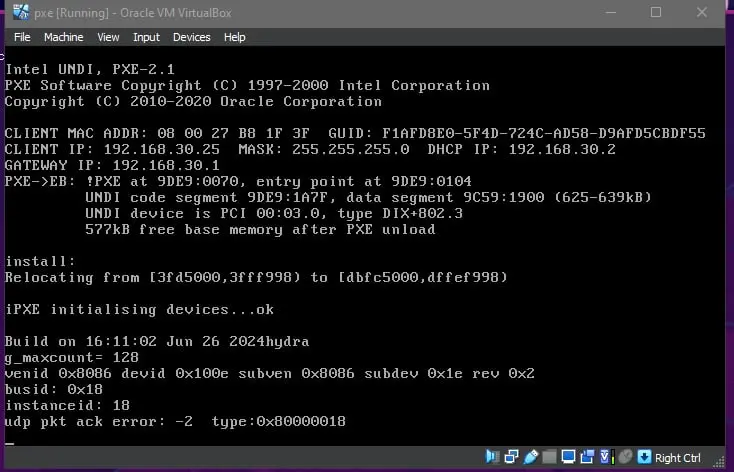Close the pxe VirtualBox window
This screenshot has height=472, width=734.
(x=702, y=12)
